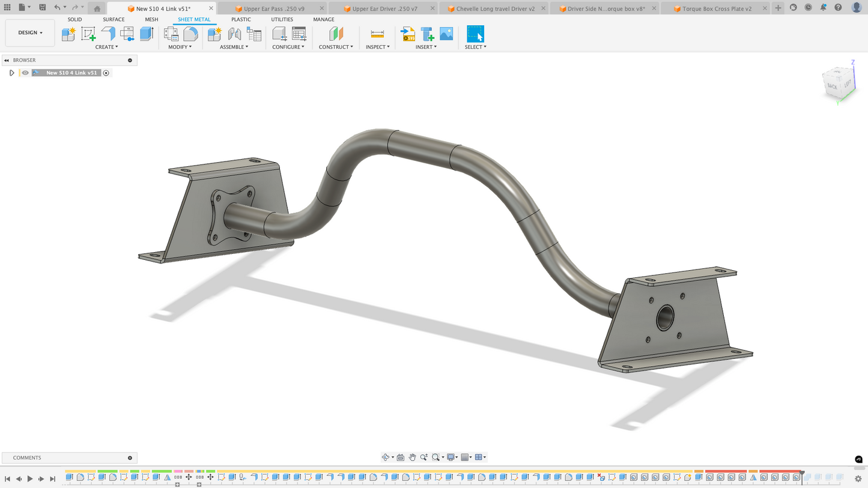
Task: Click the Insert Image canvas icon
Action: coord(446,34)
